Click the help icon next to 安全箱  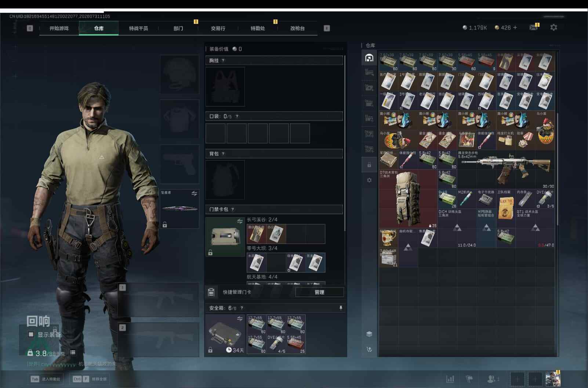[242, 308]
